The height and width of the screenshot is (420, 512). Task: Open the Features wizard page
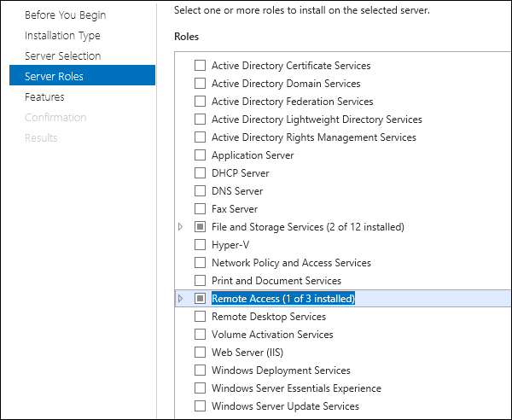click(x=44, y=97)
